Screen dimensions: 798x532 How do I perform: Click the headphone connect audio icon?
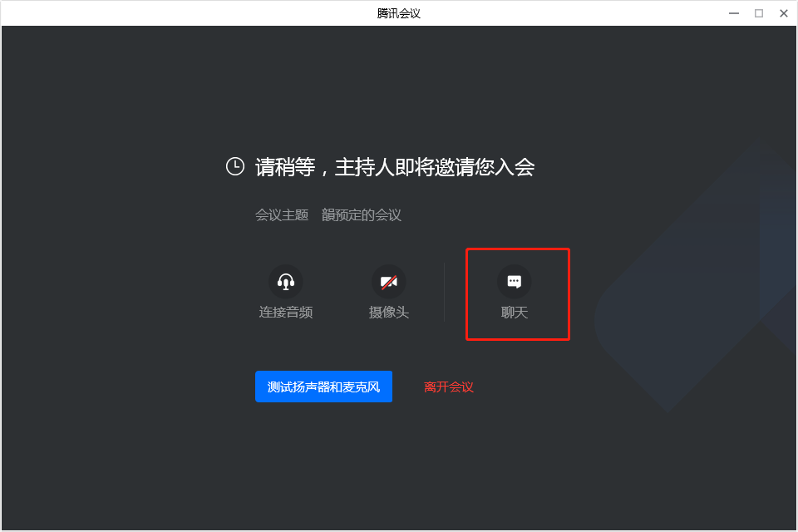pyautogui.click(x=286, y=282)
